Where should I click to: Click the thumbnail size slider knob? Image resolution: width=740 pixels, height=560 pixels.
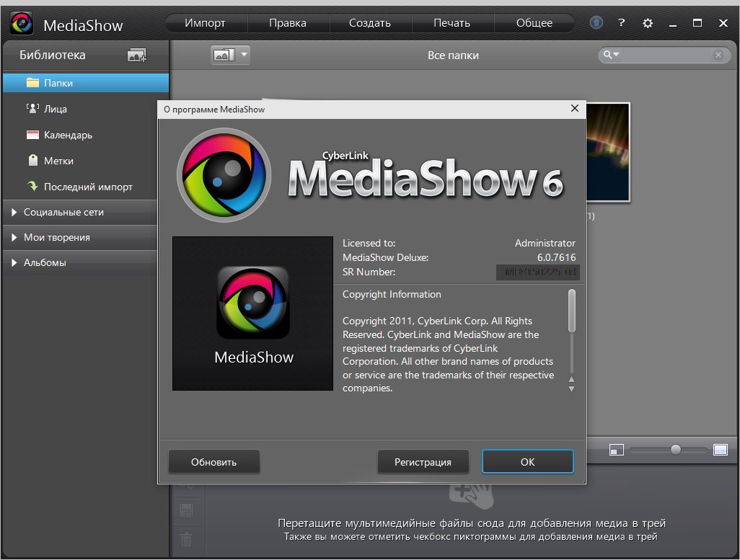pos(676,450)
